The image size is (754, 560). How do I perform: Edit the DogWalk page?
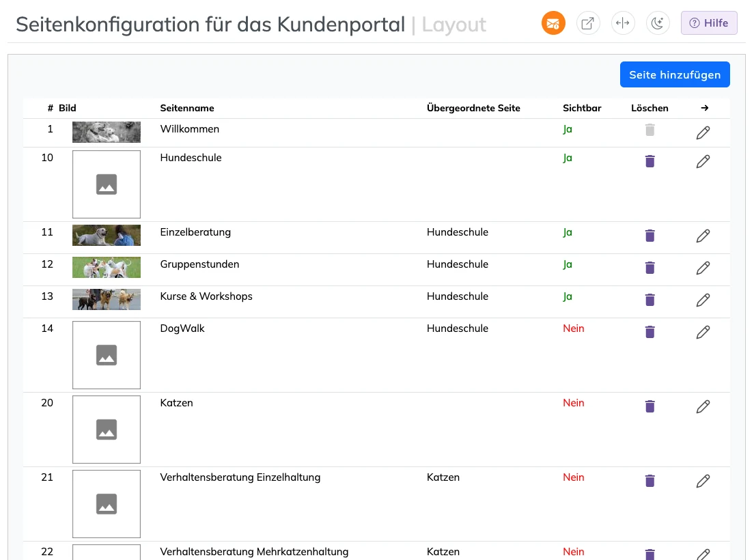click(x=703, y=333)
